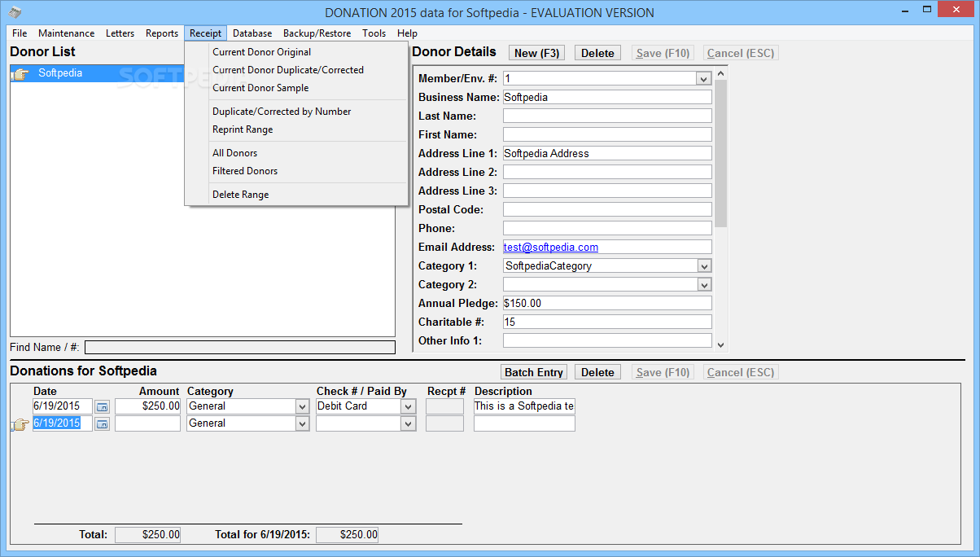Click empty Description field in second row
Viewport: 980px width, 557px height.
point(524,423)
